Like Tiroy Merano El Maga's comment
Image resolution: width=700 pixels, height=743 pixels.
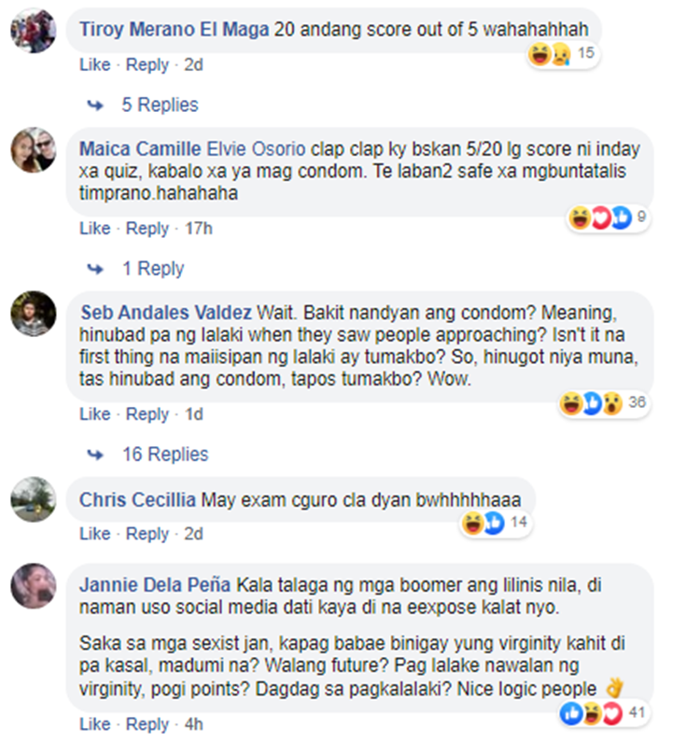click(x=95, y=64)
